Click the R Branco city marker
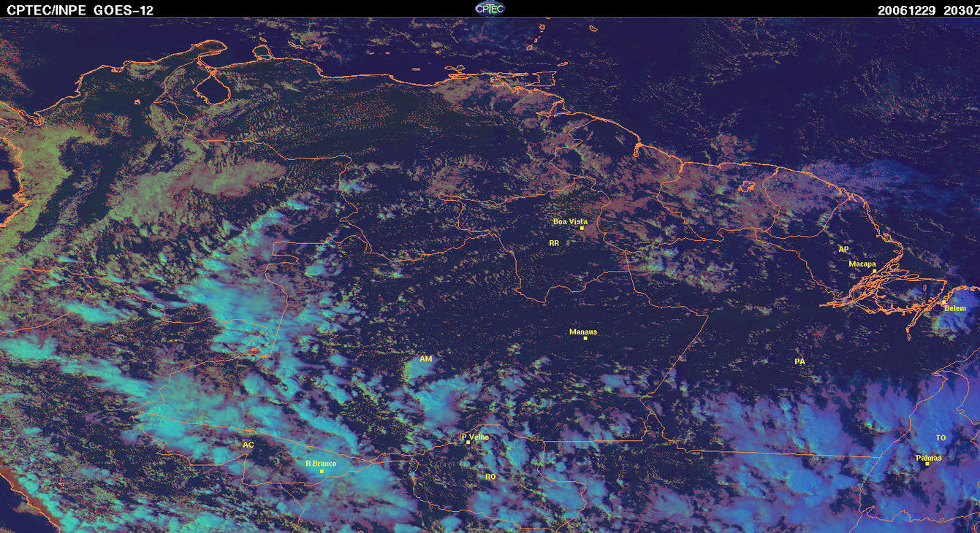 (322, 471)
